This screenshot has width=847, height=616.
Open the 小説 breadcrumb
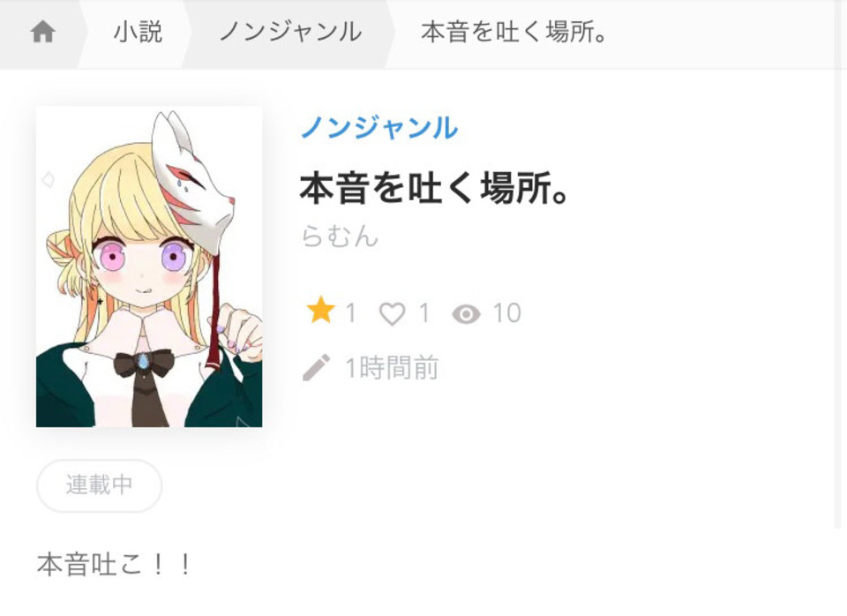pos(138,32)
